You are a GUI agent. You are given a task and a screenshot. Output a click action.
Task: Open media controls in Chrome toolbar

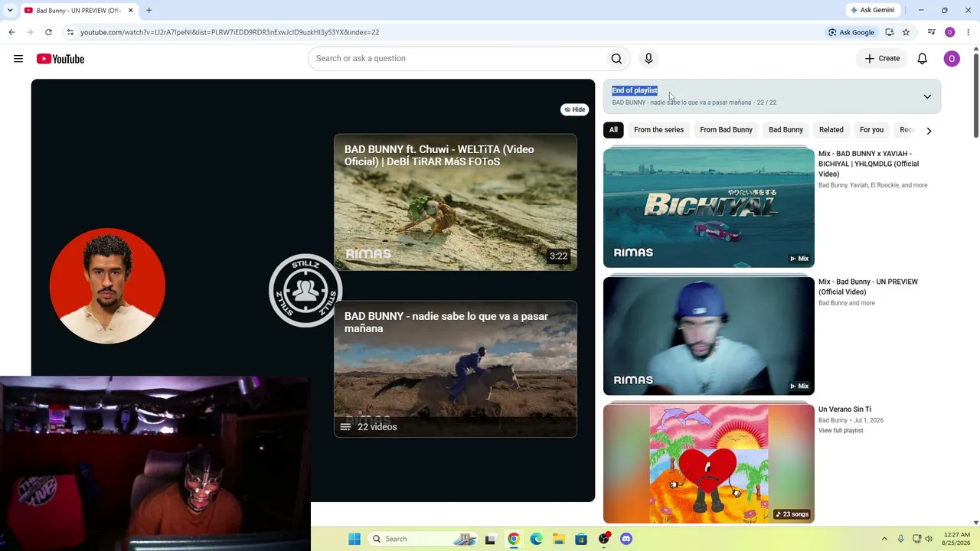tap(931, 32)
